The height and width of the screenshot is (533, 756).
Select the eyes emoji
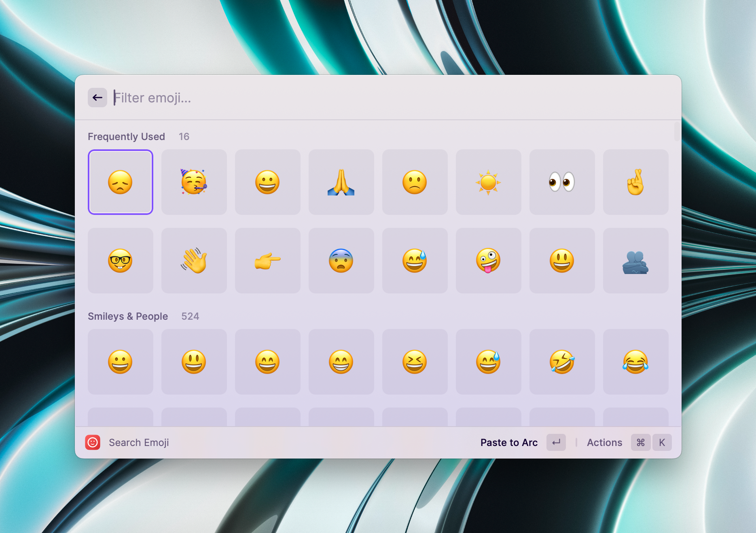(x=562, y=182)
